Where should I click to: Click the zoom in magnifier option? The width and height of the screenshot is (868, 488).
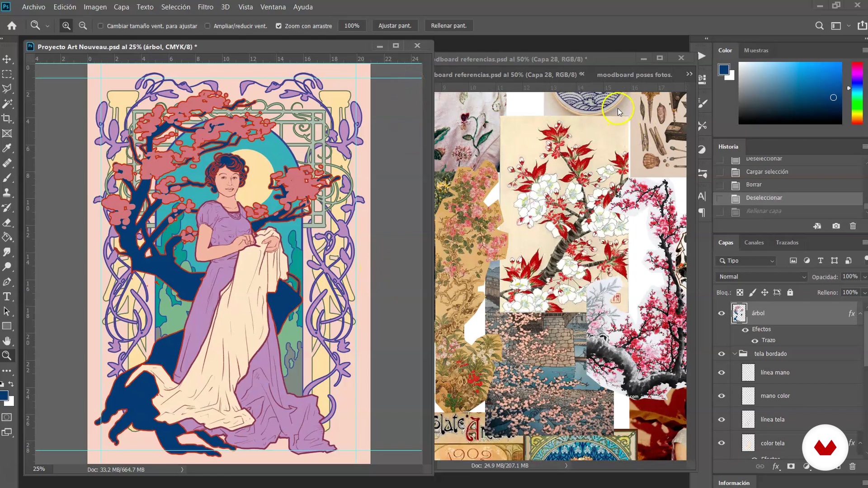tap(66, 26)
